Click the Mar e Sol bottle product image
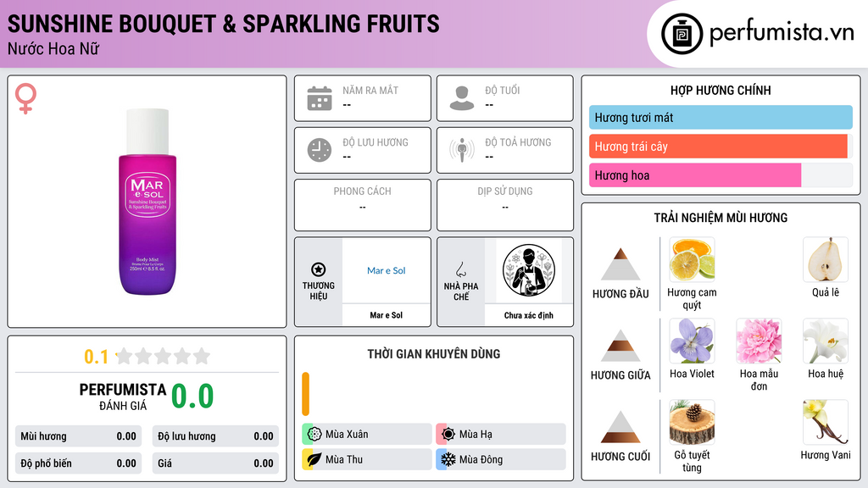Viewport: 868px width, 488px height. [147, 202]
